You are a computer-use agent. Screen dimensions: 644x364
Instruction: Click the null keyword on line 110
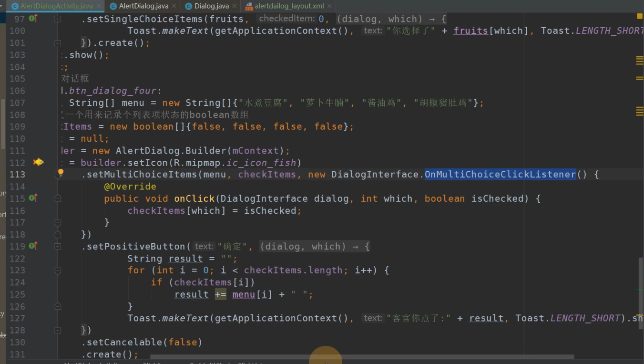pos(92,139)
